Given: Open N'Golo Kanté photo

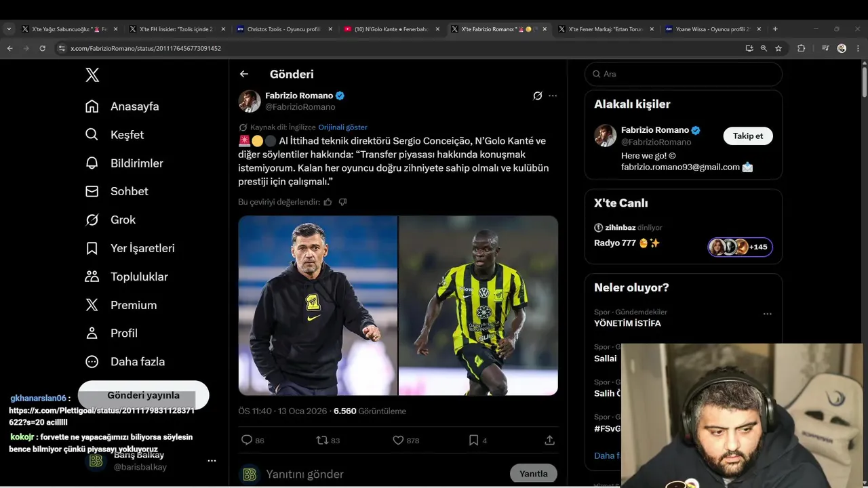Looking at the screenshot, I should (x=478, y=306).
